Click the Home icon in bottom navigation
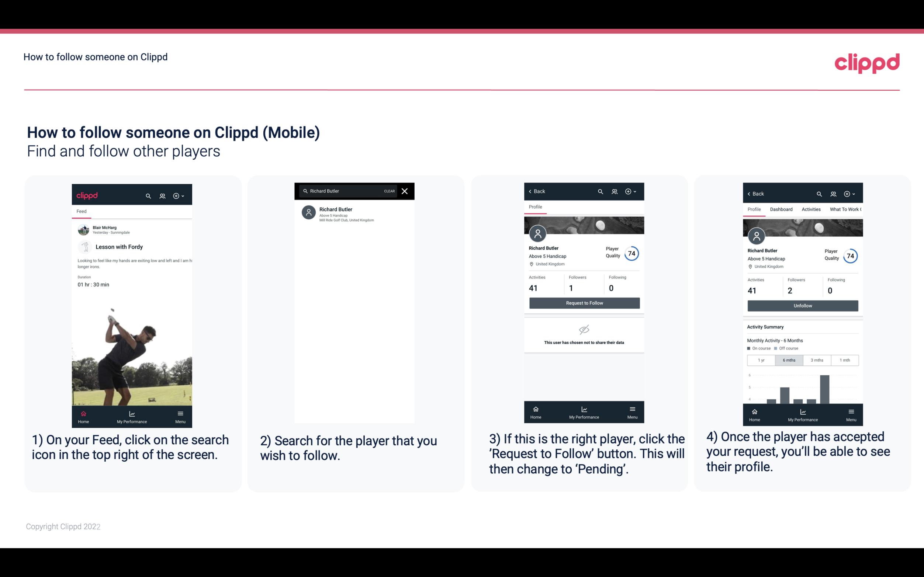Screen dimensions: 924x577 pyautogui.click(x=83, y=413)
